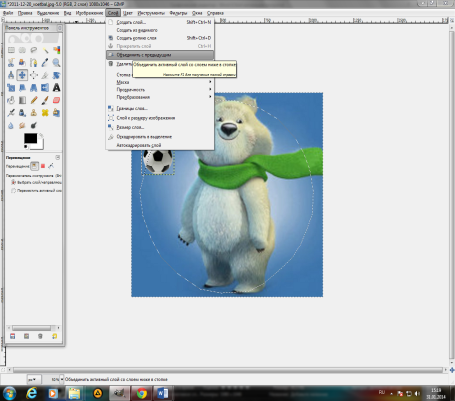Select the Ink tool
The image size is (455, 401).
(x=22, y=113)
